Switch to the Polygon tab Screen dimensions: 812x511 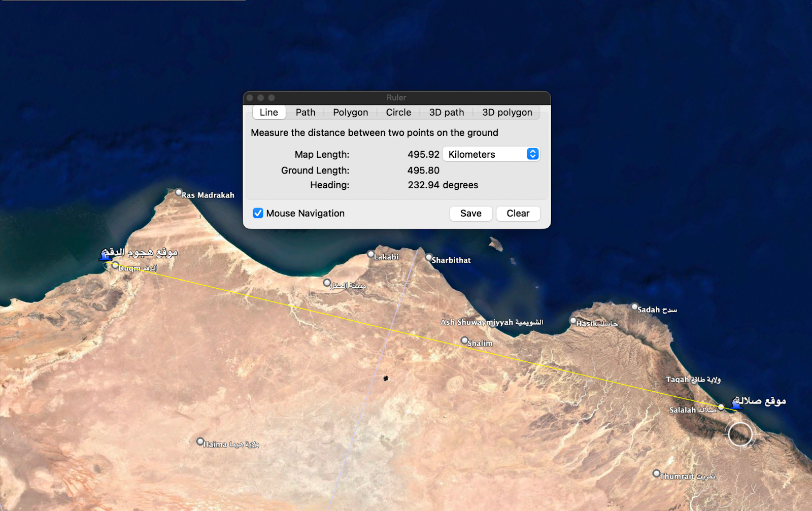(x=350, y=112)
